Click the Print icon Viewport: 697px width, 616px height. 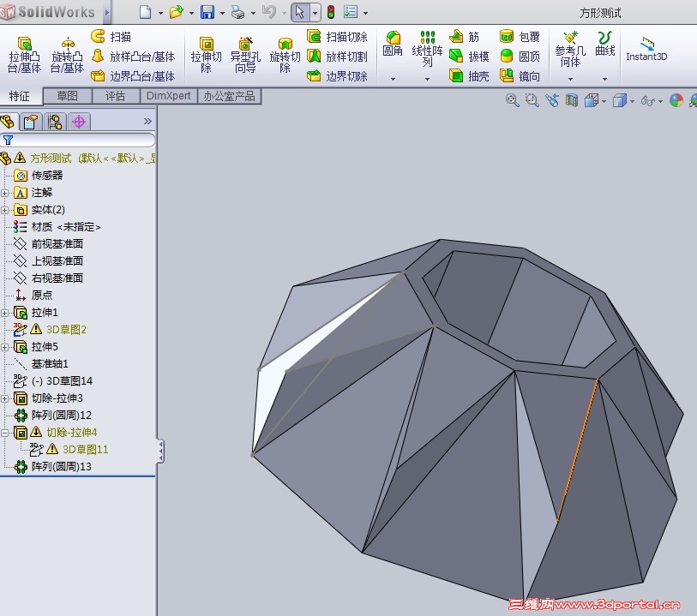tap(238, 12)
